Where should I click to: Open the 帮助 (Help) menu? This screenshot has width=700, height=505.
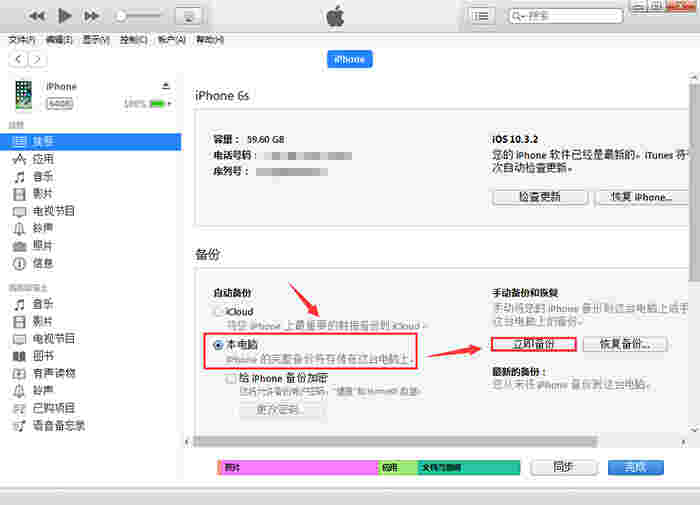210,40
